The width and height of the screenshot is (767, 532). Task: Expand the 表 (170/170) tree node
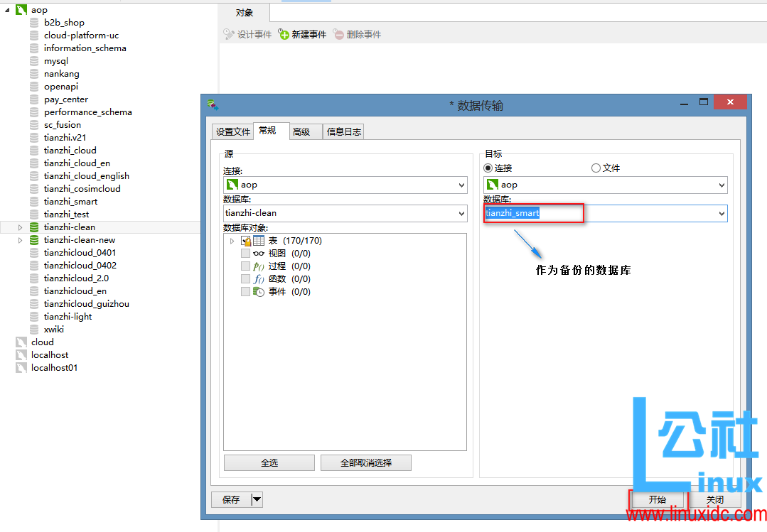(232, 241)
